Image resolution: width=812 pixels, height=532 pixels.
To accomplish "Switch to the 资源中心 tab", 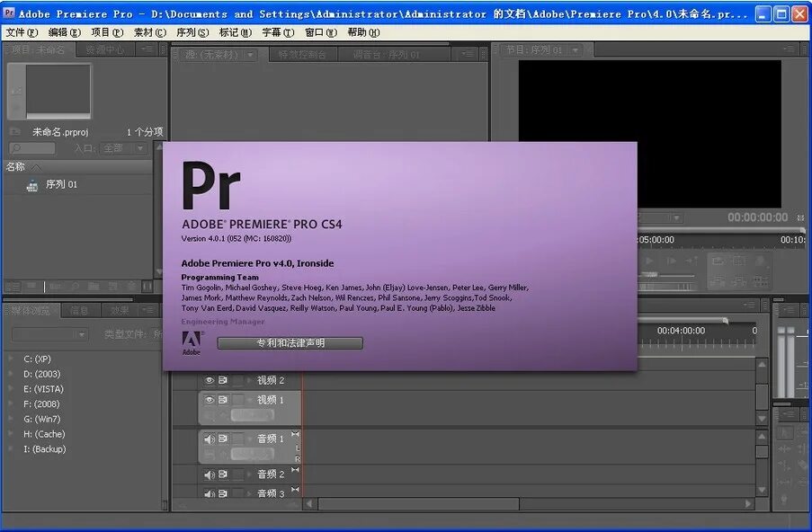I will (105, 50).
